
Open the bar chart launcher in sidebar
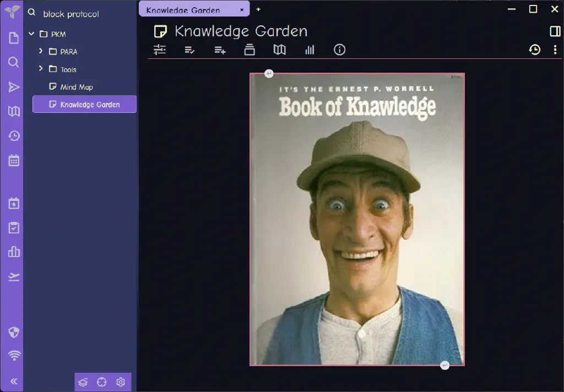tap(14, 252)
